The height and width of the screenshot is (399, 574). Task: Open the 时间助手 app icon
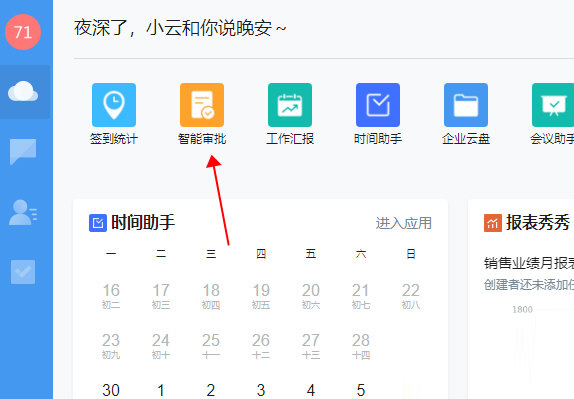tap(378, 105)
